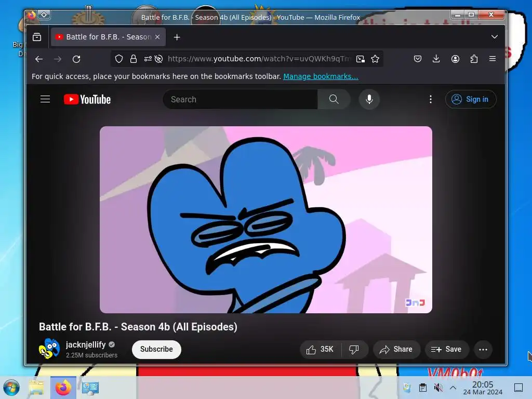Select the Battle for B.F.B. tab
This screenshot has width=532, height=399.
coord(108,37)
